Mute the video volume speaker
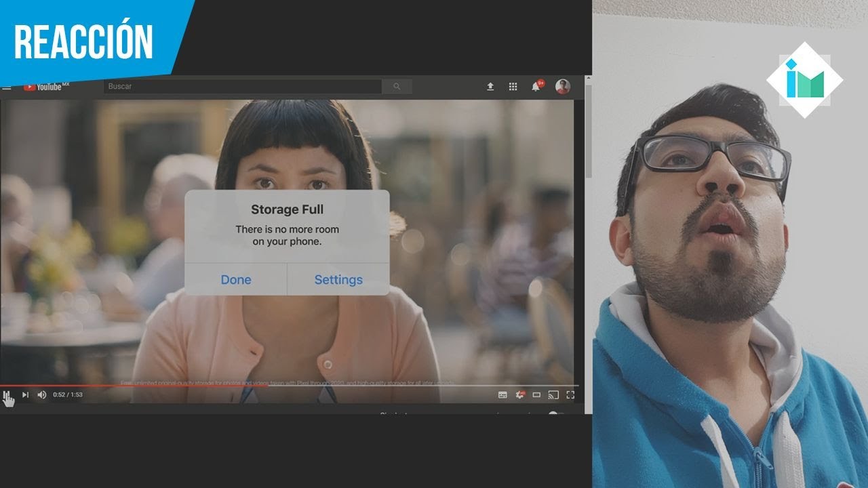 click(41, 394)
